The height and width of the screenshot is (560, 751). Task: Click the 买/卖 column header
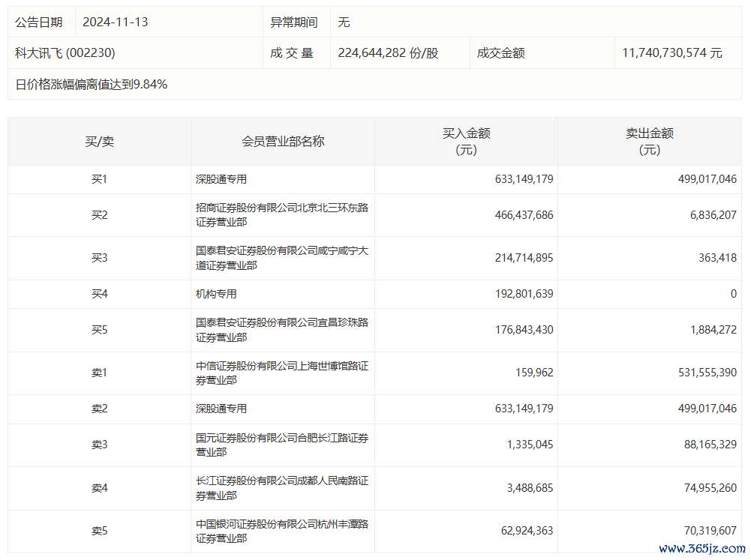click(99, 141)
